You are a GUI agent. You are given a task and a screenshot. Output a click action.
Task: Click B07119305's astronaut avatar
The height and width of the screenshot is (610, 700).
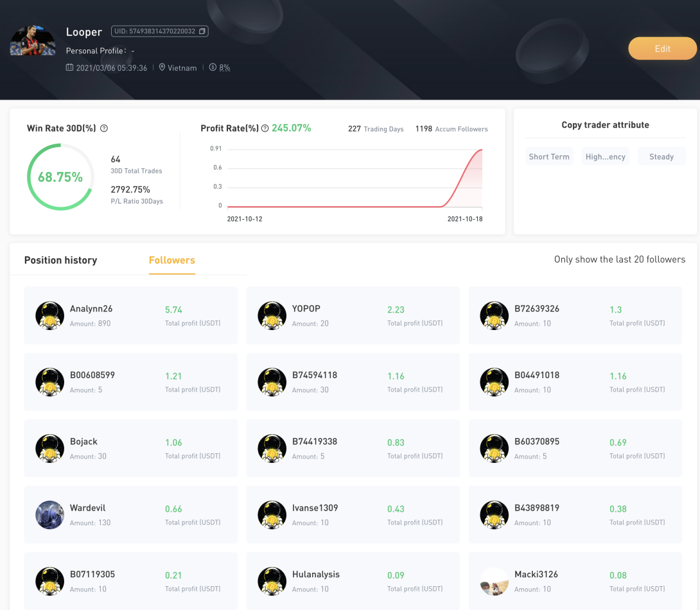point(49,582)
